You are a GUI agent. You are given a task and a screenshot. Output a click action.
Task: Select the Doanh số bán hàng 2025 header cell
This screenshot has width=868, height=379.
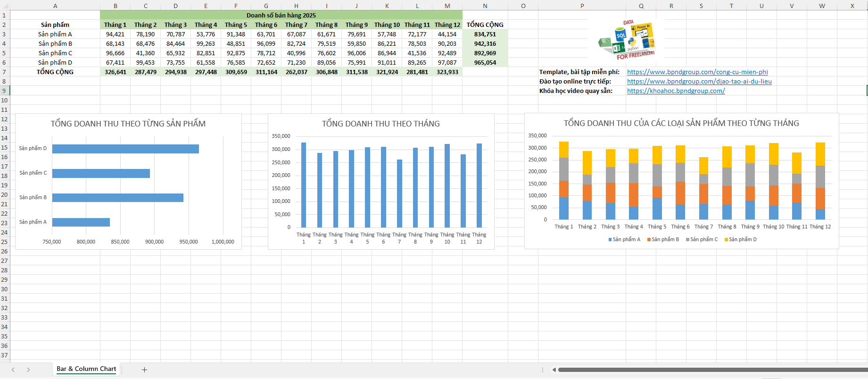[x=281, y=15]
